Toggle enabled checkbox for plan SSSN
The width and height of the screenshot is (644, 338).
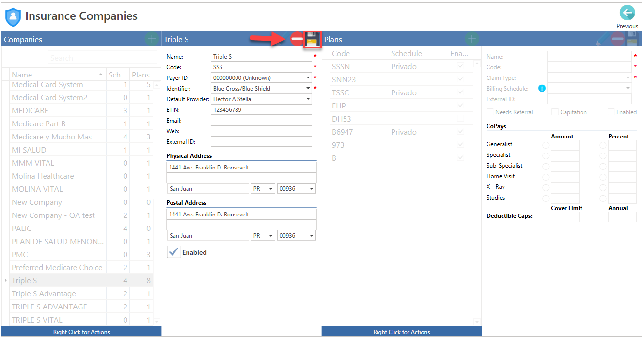tap(460, 66)
